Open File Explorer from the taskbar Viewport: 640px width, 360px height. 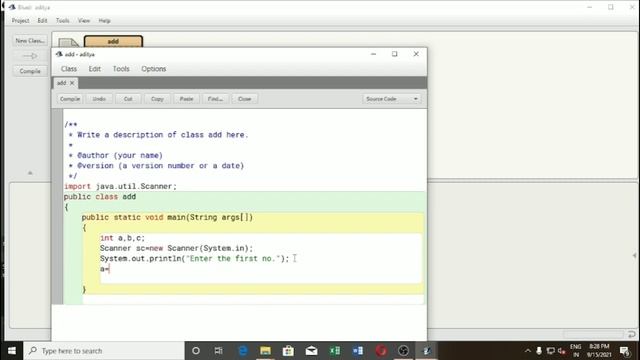pyautogui.click(x=265, y=351)
